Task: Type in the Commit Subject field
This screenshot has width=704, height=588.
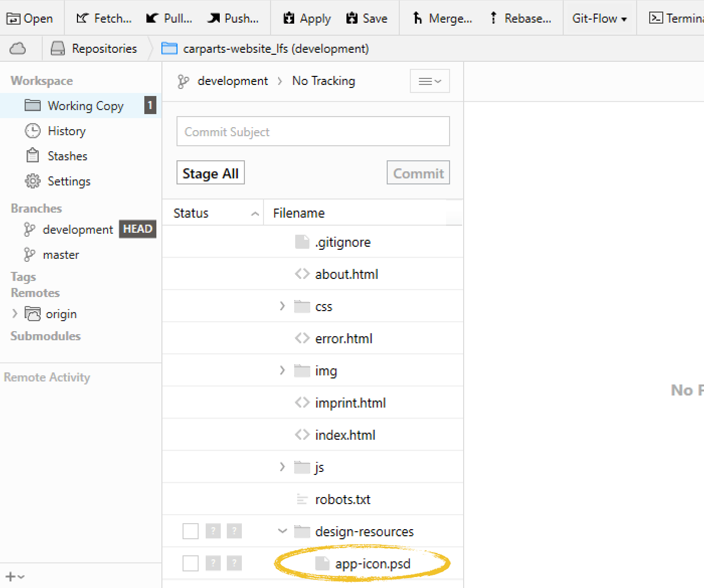Action: pos(313,131)
